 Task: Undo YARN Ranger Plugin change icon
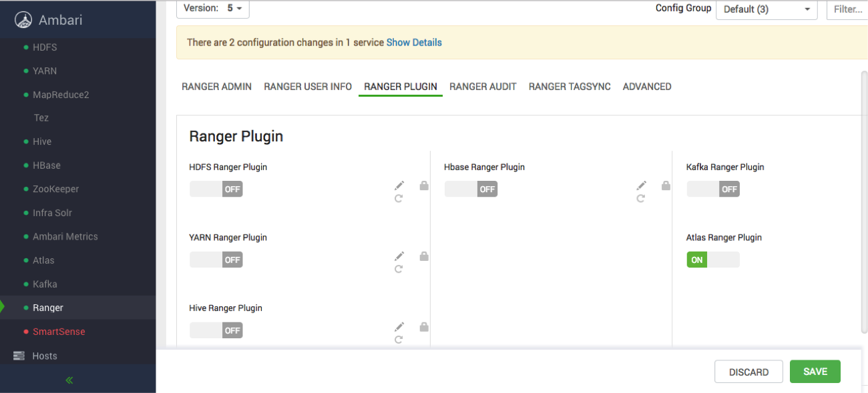399,269
